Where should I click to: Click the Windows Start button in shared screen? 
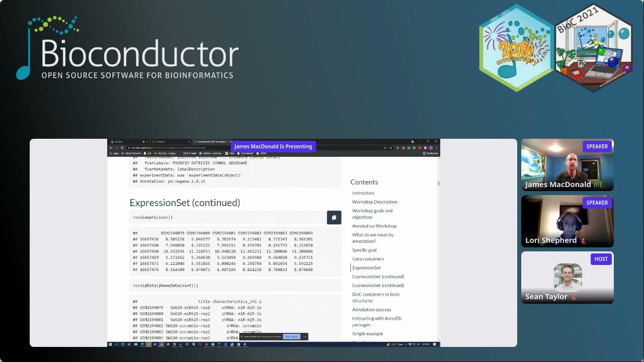coord(110,344)
